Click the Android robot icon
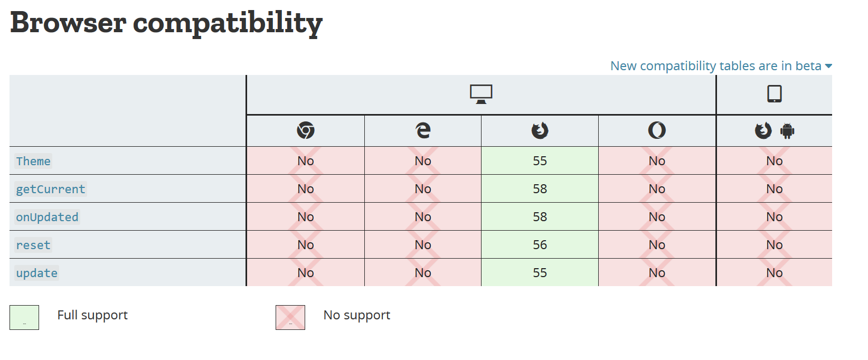This screenshot has height=360, width=868. click(787, 130)
